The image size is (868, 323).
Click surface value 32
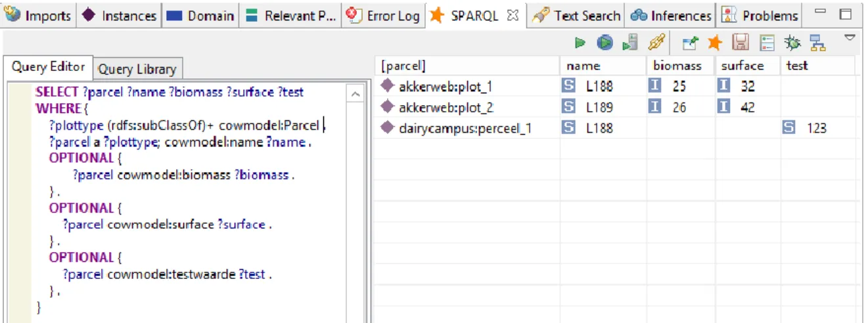point(748,86)
